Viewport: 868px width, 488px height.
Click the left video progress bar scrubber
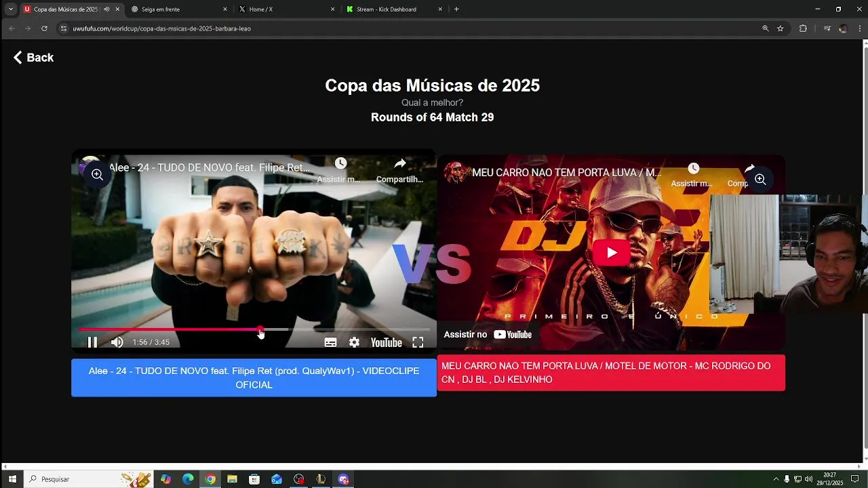pyautogui.click(x=261, y=330)
